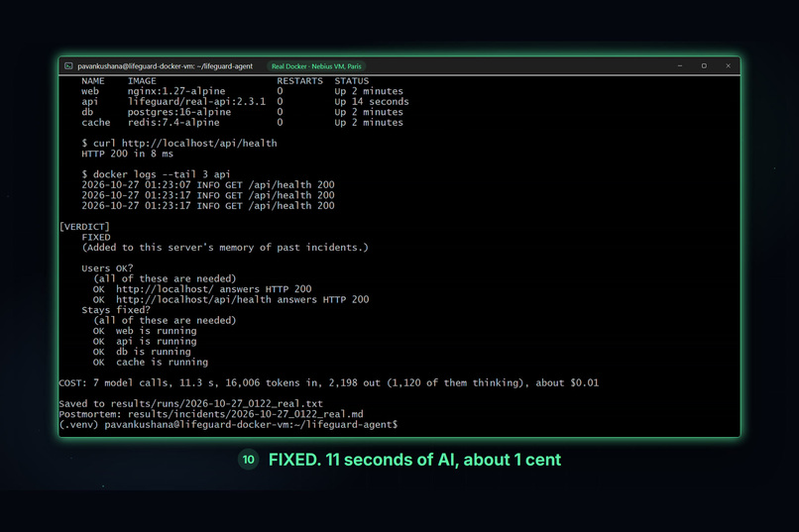Click '(Added to this server's memory of past incidents.)'
Screen dimensions: 799x532
[225, 248]
